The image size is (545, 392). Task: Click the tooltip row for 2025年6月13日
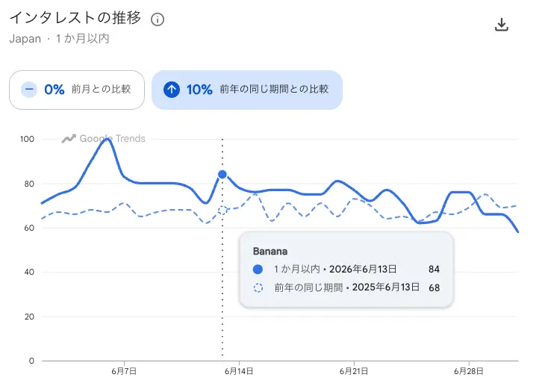tap(346, 287)
